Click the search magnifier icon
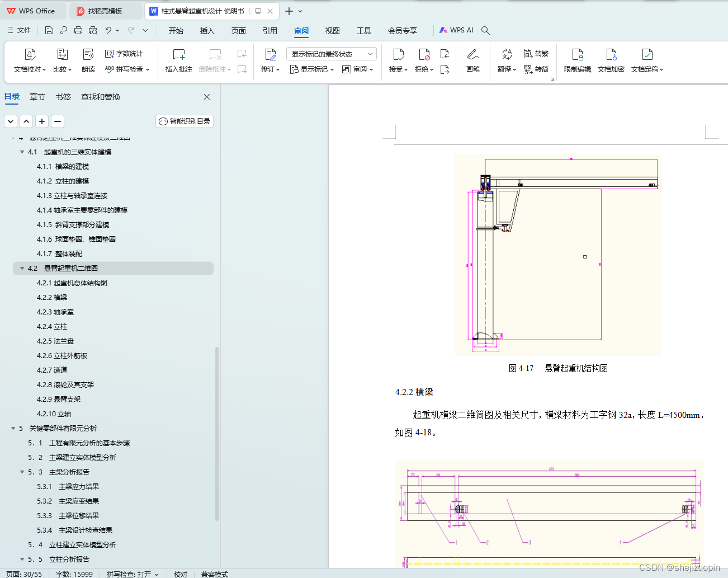Screen dimensions: 728x578 point(485,30)
